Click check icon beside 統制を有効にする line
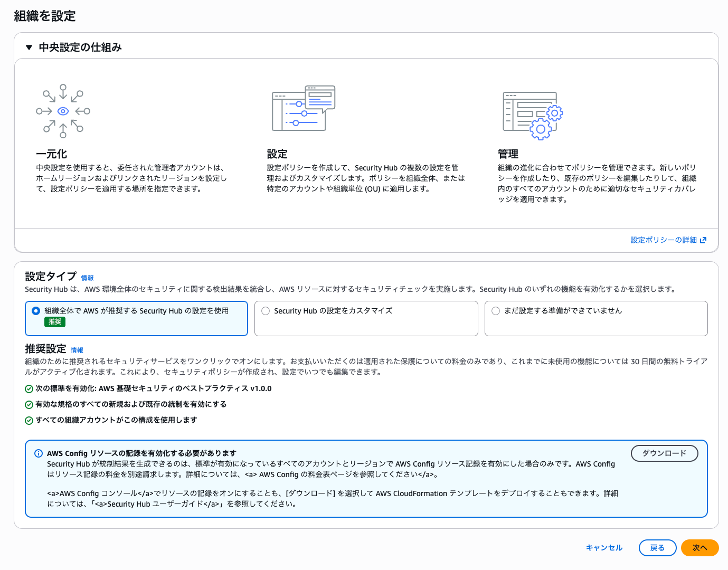The image size is (728, 570). click(x=29, y=405)
